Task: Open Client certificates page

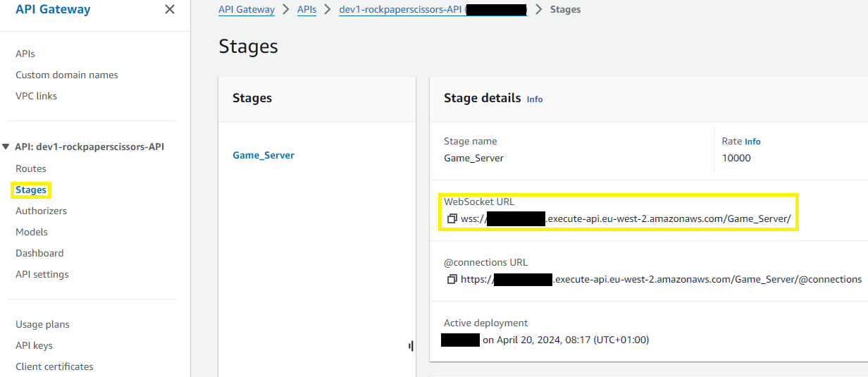Action: coord(54,366)
